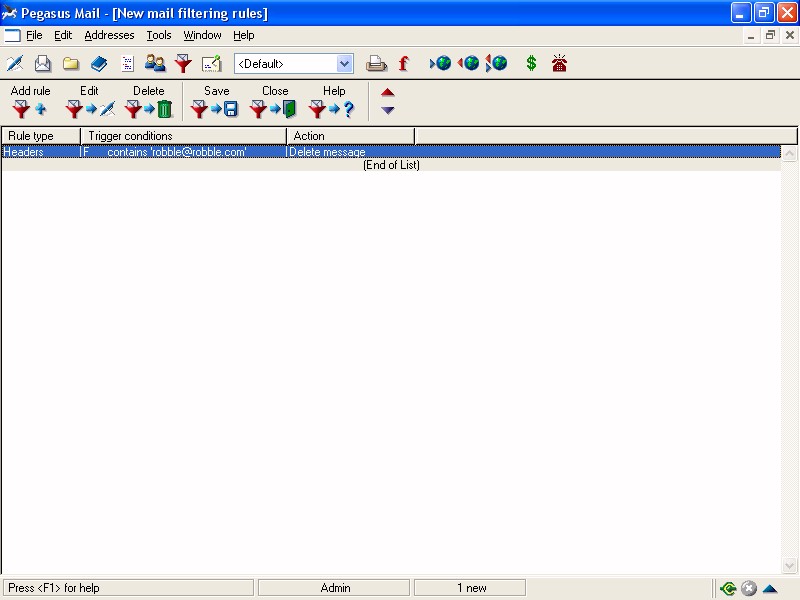Click the green dollar sign icon
The width and height of the screenshot is (800, 600).
coord(531,64)
